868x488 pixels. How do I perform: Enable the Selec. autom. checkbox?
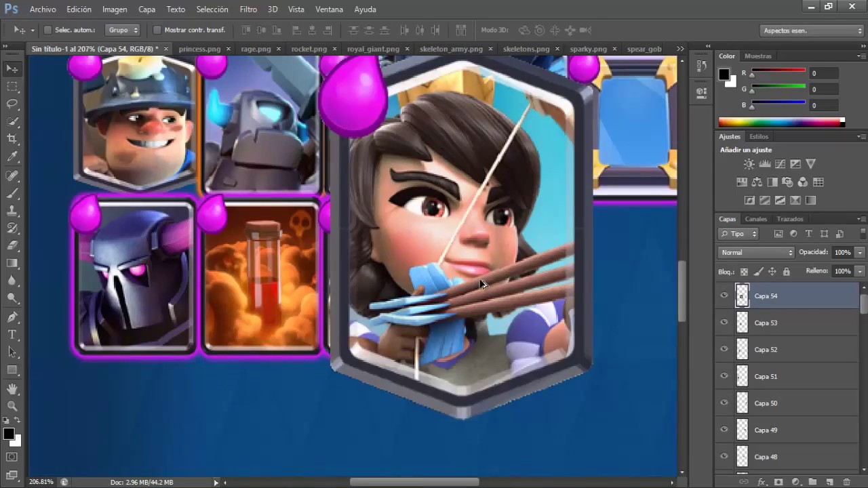point(47,30)
